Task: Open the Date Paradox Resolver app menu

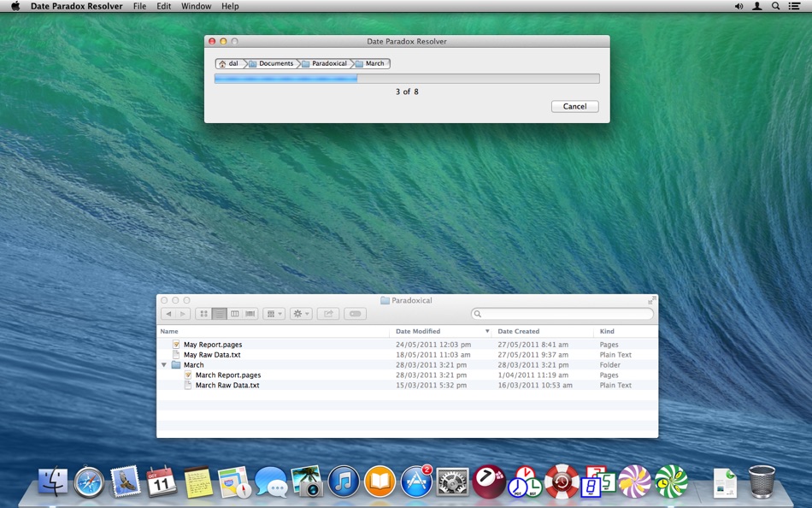Action: [77, 6]
